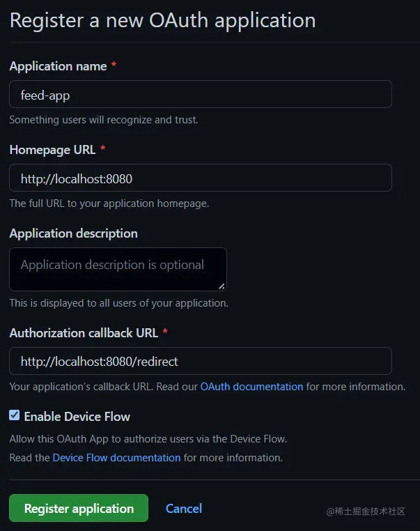
Task: Focus the Application name field containing feed-app
Action: tap(201, 94)
